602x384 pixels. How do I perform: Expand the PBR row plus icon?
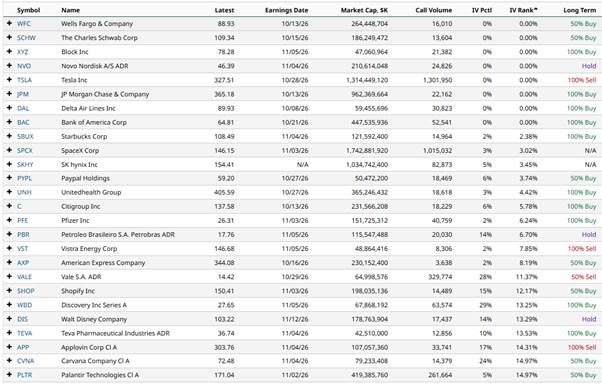pos(9,234)
